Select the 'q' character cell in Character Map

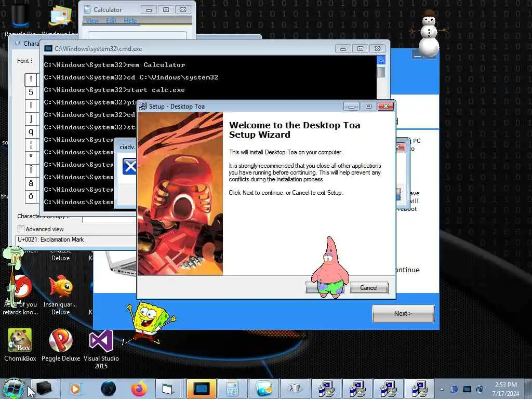(31, 131)
